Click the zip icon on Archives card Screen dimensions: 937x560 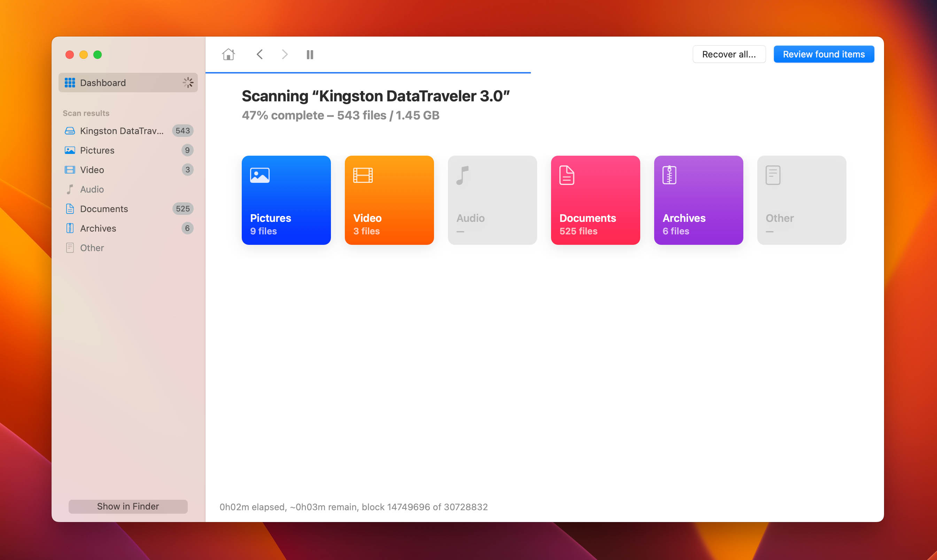coord(669,176)
